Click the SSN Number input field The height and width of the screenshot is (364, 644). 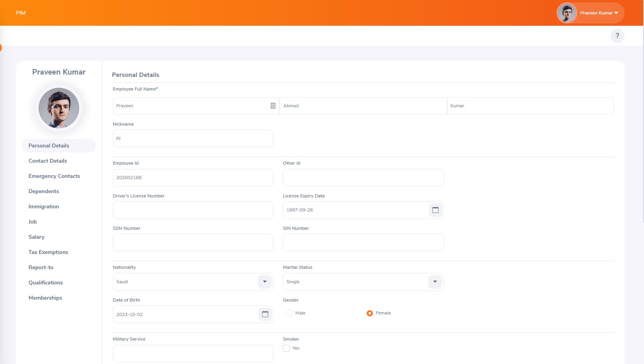[x=193, y=242]
